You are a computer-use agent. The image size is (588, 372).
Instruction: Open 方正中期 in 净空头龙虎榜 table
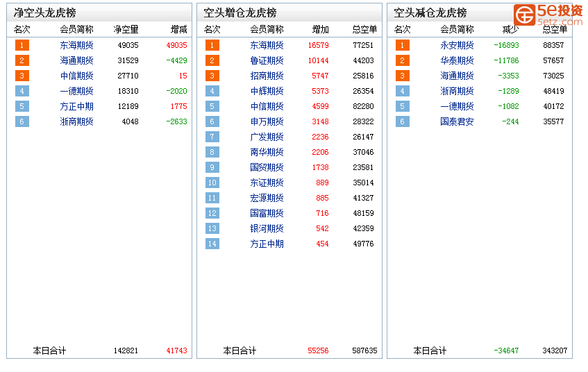[76, 106]
